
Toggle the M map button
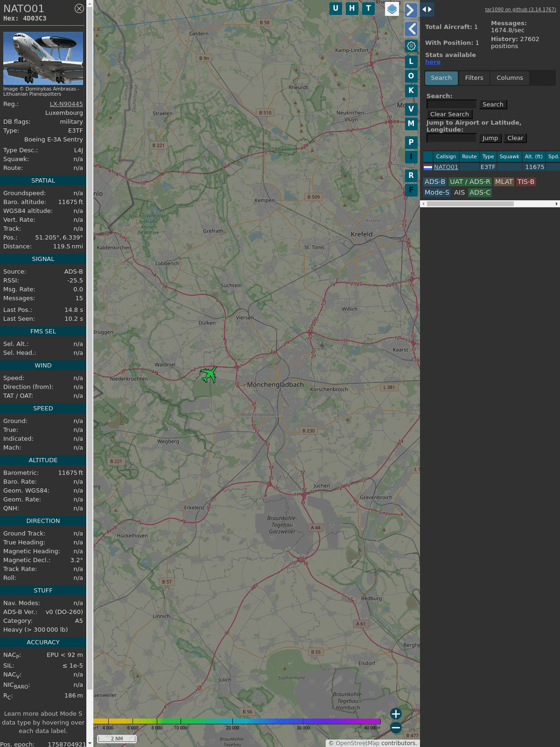(411, 124)
